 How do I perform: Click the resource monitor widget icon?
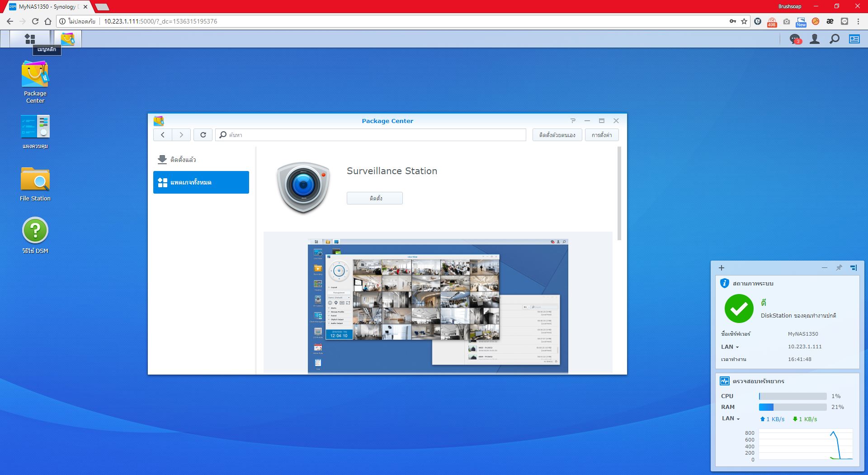pos(725,381)
